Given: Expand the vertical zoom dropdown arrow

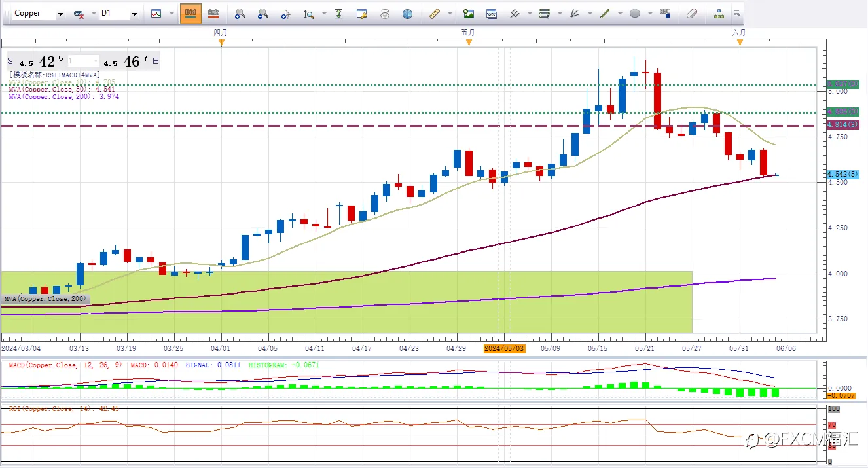Looking at the screenshot, I should (x=323, y=14).
